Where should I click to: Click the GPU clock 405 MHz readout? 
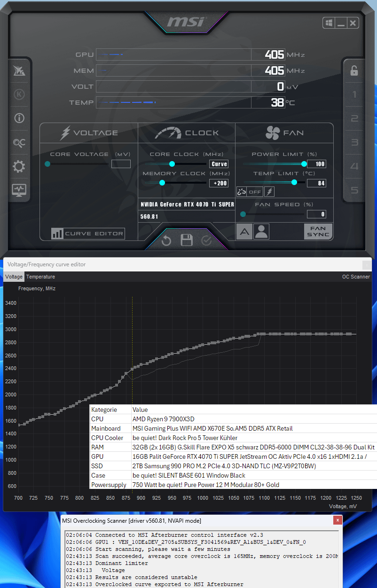(275, 54)
